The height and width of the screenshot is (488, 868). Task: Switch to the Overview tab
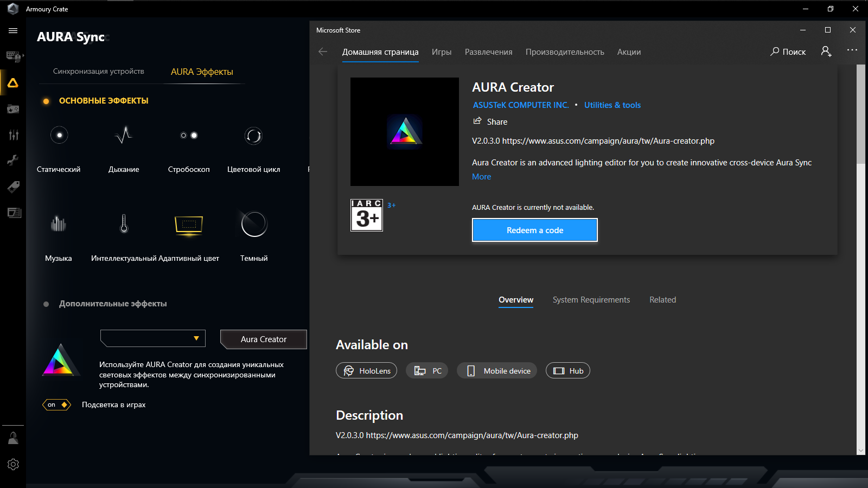(516, 300)
